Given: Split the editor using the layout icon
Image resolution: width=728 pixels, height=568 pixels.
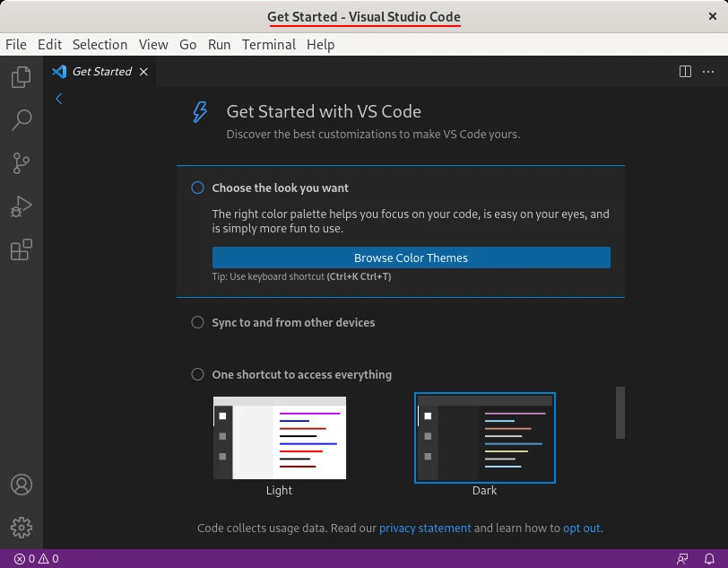Looking at the screenshot, I should pos(685,72).
